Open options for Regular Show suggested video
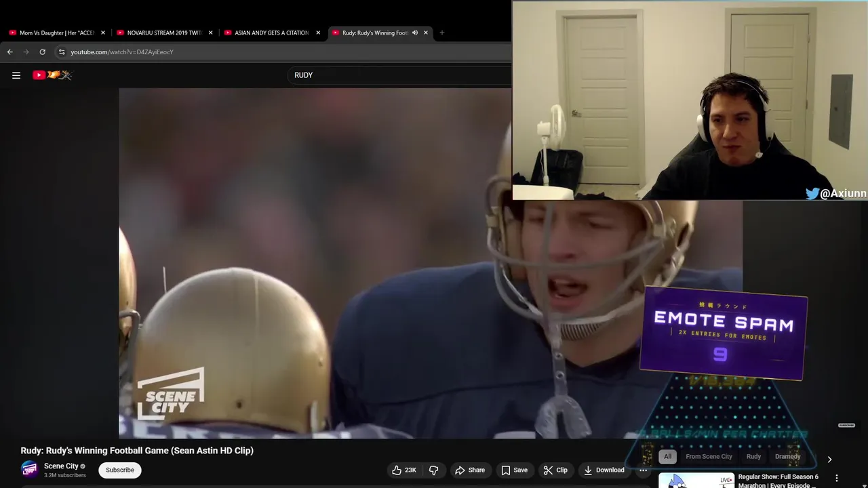This screenshot has width=868, height=488. click(x=837, y=479)
